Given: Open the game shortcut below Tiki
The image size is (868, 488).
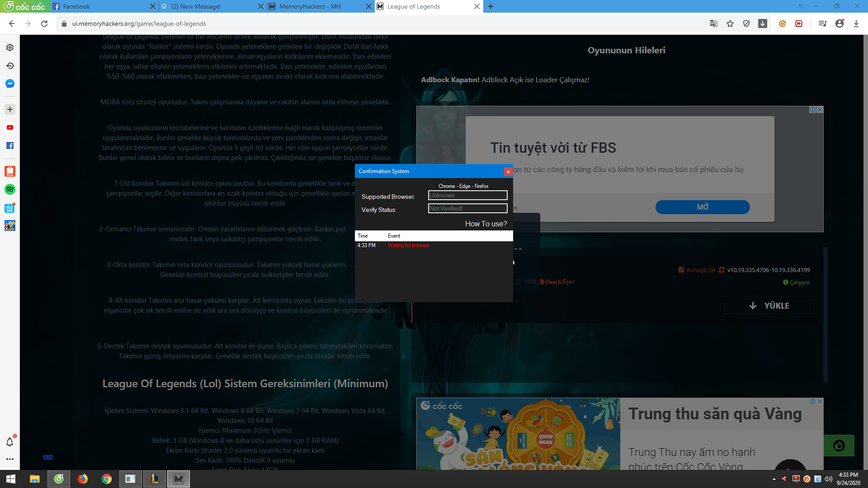Looking at the screenshot, I should tap(10, 225).
